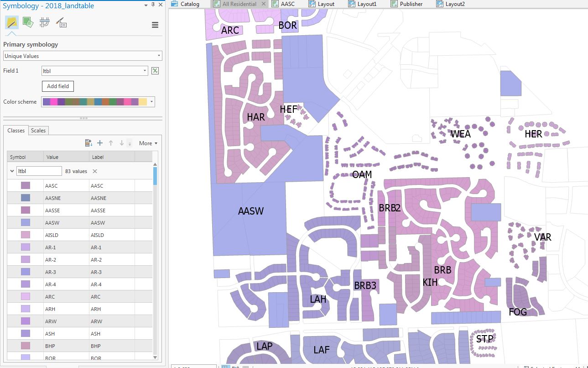Open the Vary symbology by attribute tab icon
This screenshot has width=588, height=368.
[28, 22]
